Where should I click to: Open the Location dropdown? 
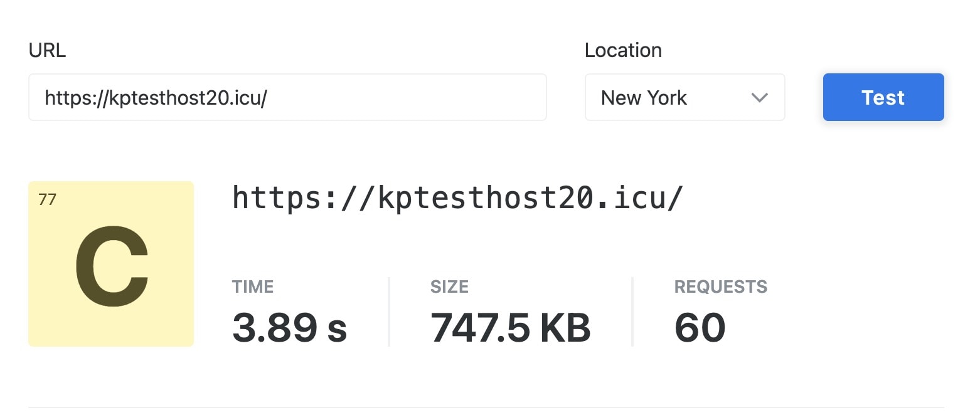point(684,97)
